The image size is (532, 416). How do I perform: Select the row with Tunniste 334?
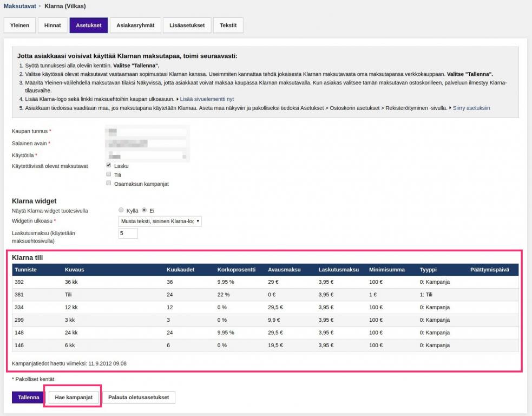[x=265, y=307]
